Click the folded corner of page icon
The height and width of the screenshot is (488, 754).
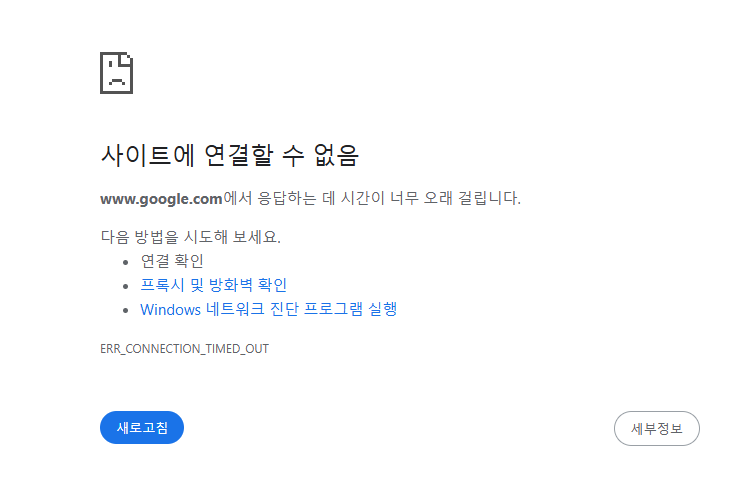pyautogui.click(x=126, y=58)
